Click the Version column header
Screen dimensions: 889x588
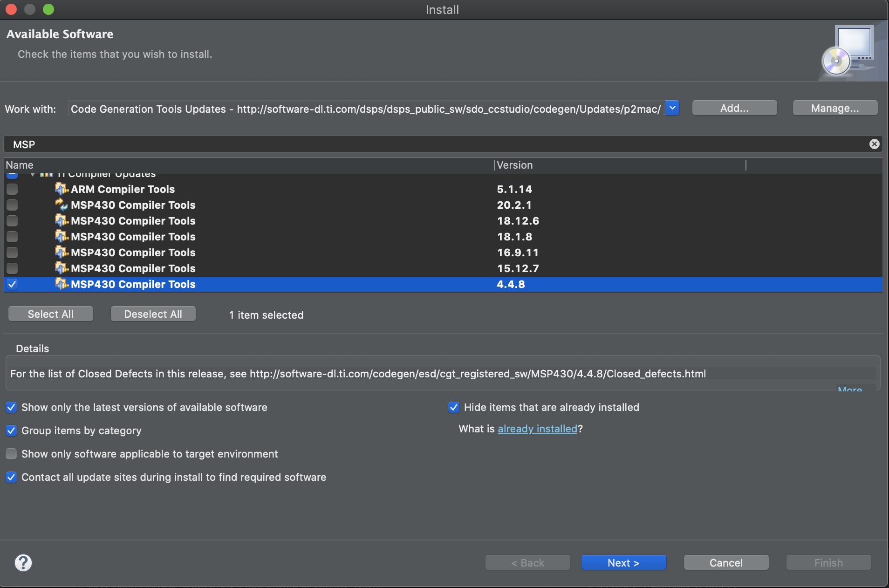pyautogui.click(x=514, y=165)
